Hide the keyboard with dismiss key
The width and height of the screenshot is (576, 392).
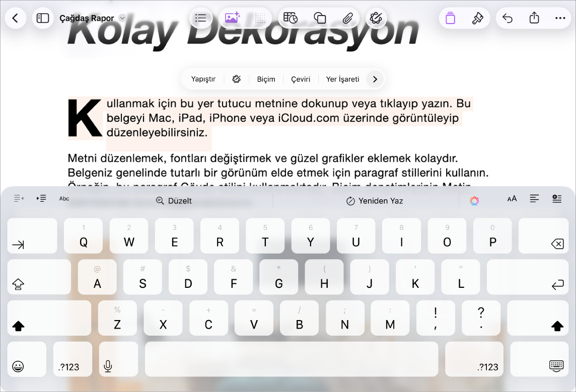[x=539, y=359]
